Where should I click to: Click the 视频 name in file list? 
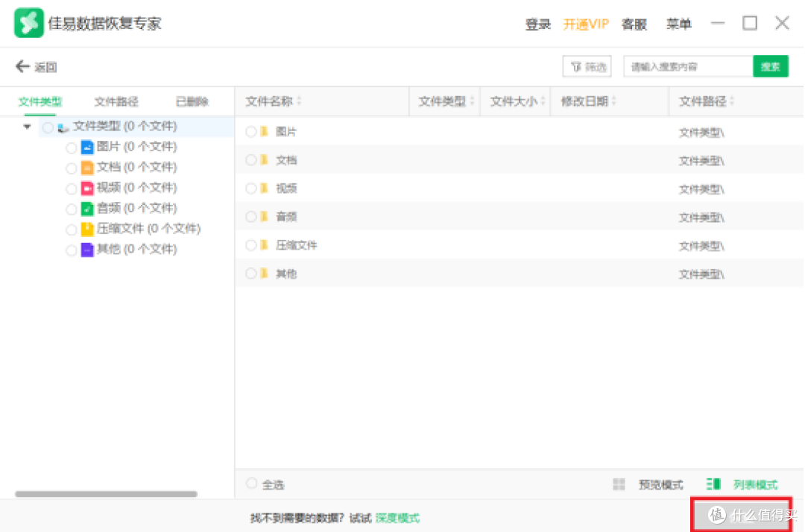286,189
